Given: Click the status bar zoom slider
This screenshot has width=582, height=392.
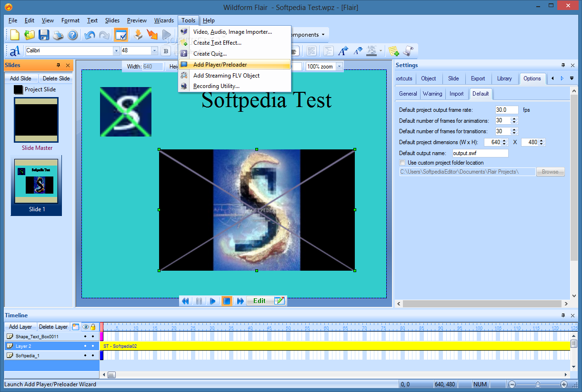Looking at the screenshot, I should pyautogui.click(x=538, y=384).
